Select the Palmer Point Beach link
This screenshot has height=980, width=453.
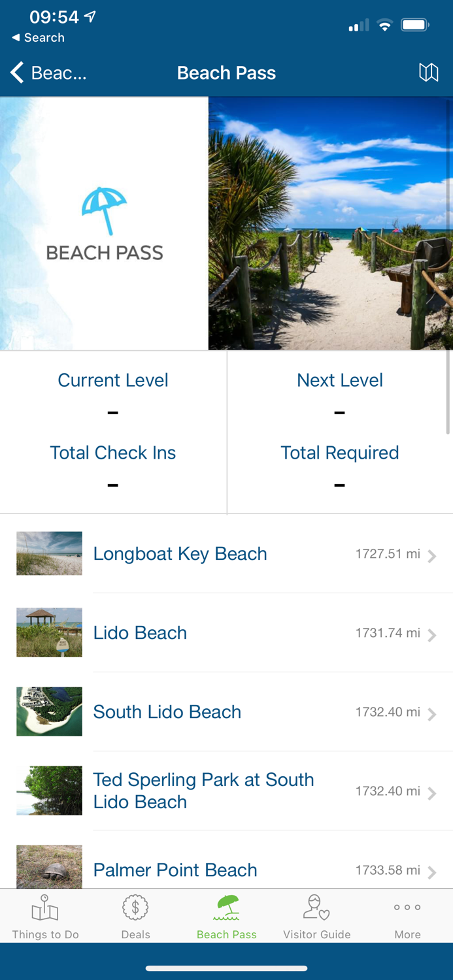(x=175, y=870)
